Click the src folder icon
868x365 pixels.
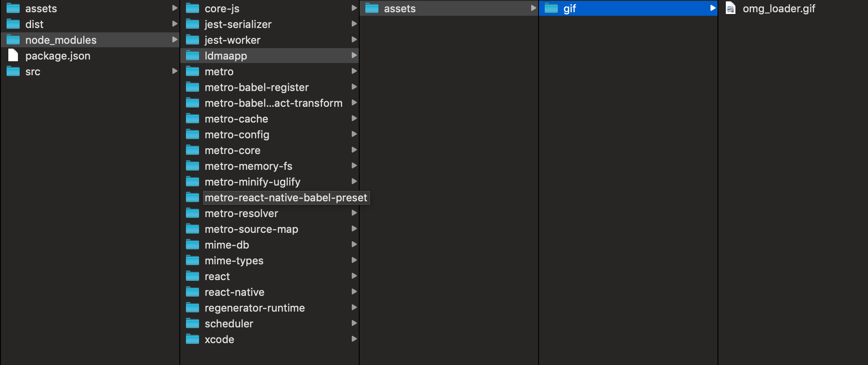[13, 71]
